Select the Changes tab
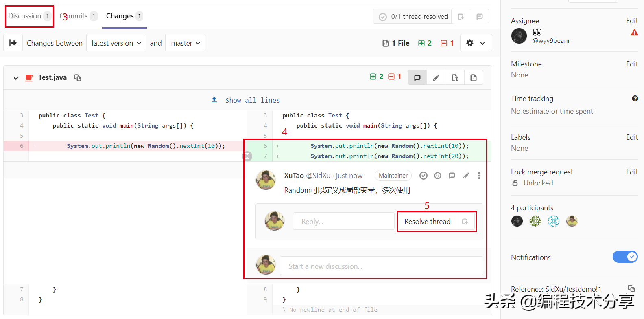 [124, 16]
